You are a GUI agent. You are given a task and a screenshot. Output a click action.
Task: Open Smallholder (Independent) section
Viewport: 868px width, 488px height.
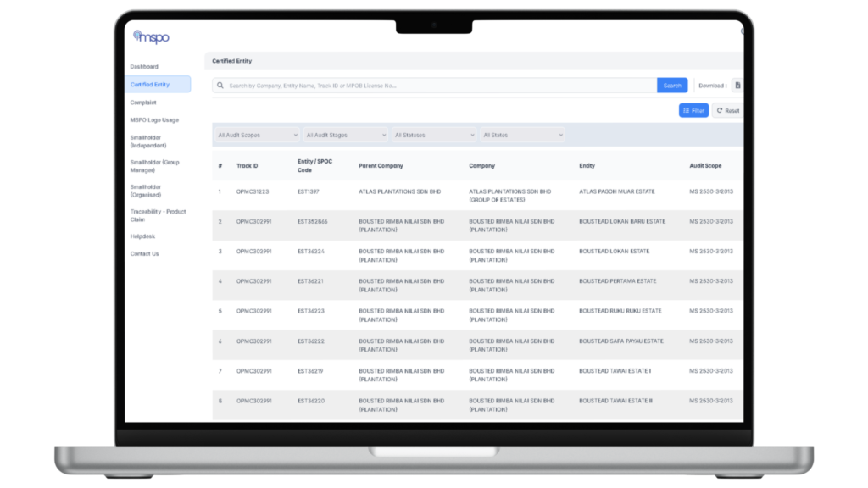[x=147, y=141]
